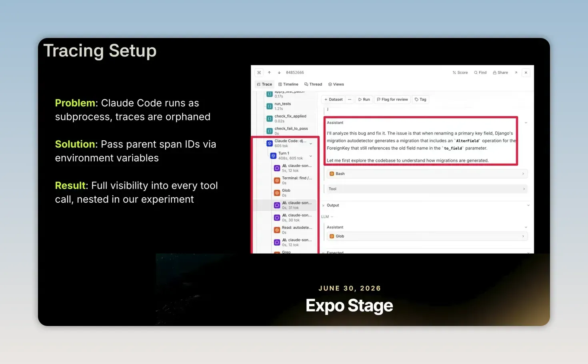The height and width of the screenshot is (364, 588).
Task: Go to next trace with down arrow
Action: click(279, 72)
